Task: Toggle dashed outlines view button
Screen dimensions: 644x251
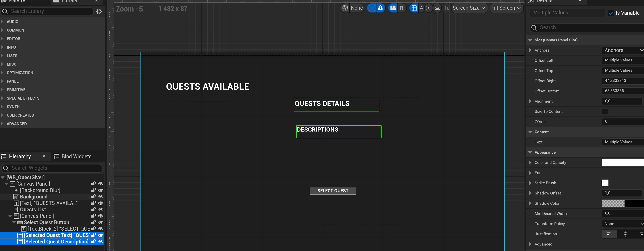Action: pos(372,8)
